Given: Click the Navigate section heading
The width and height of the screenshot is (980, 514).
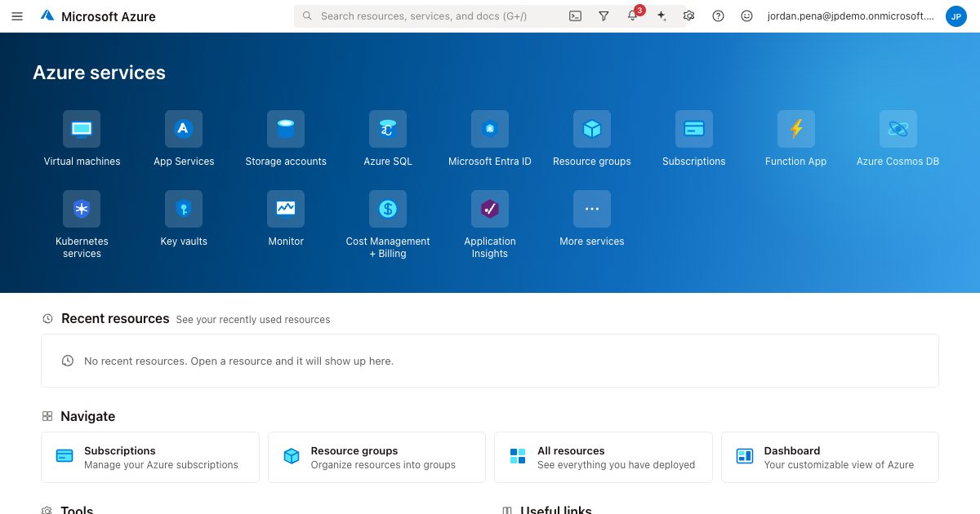Looking at the screenshot, I should [87, 416].
